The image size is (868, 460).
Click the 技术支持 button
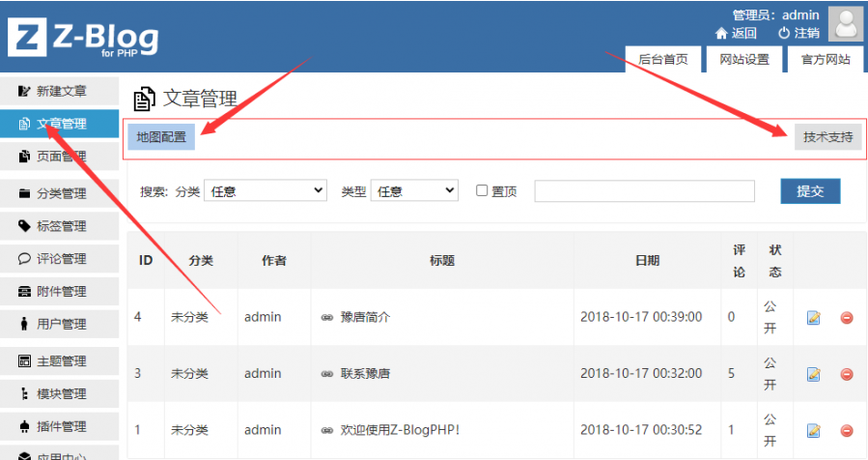(x=828, y=137)
